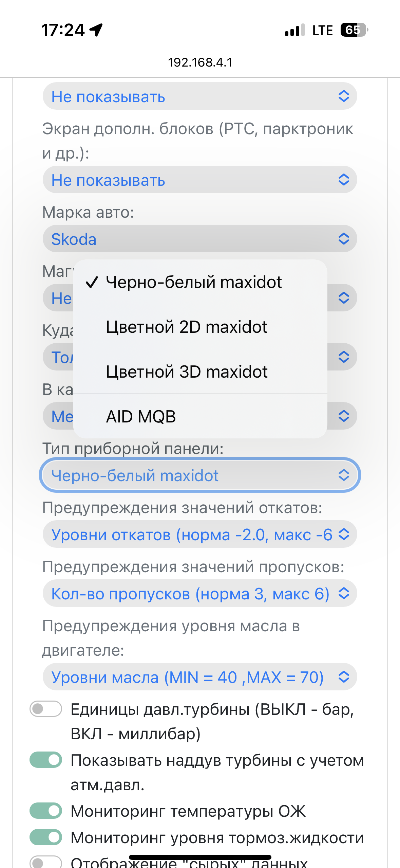Select Цветной 2D maxidot option
Screen dimensions: 400x868
[200, 327]
